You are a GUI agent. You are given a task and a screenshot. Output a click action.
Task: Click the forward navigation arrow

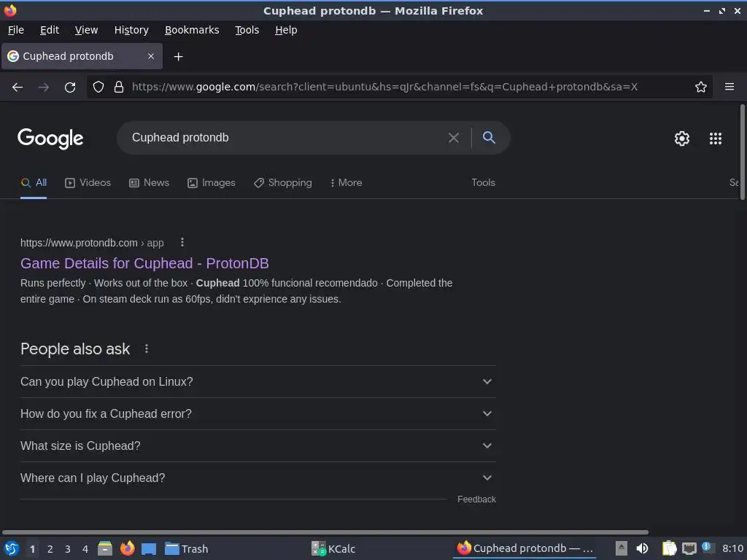point(43,87)
